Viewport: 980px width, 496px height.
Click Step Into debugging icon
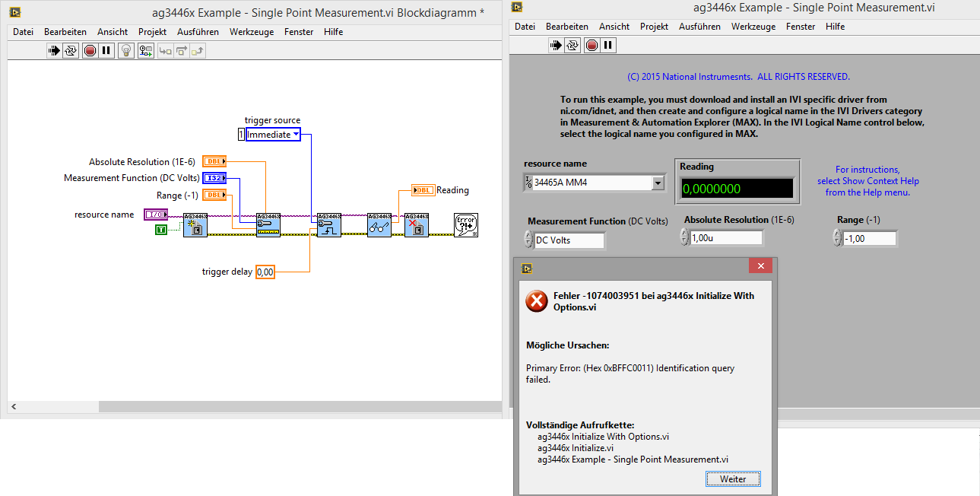(x=164, y=51)
